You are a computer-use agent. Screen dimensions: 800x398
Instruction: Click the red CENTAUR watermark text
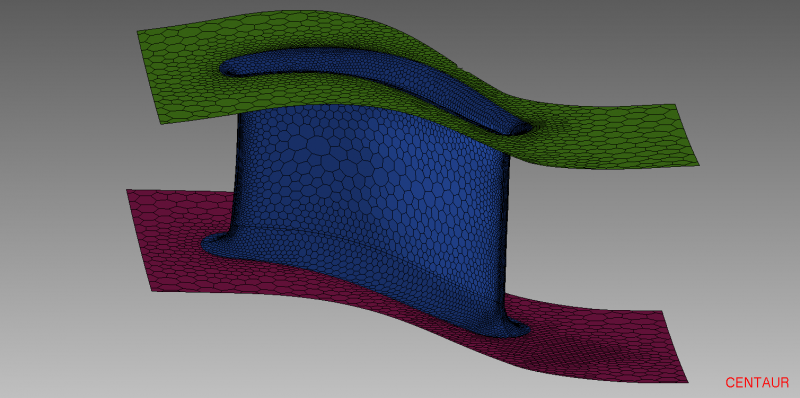757,382
